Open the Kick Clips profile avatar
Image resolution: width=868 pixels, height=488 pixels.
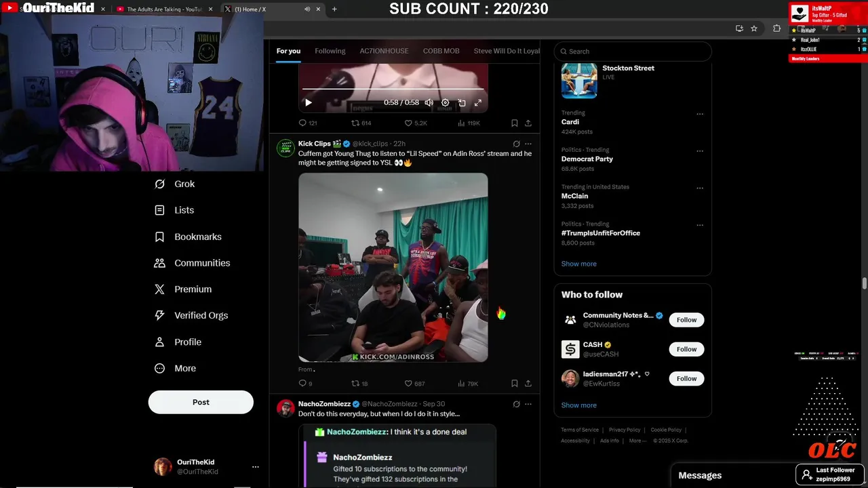click(x=285, y=148)
